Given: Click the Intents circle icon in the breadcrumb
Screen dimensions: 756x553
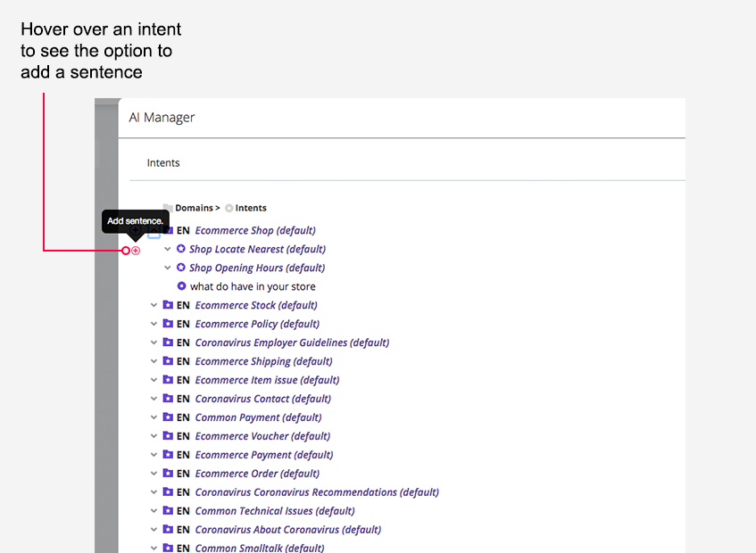Looking at the screenshot, I should point(227,208).
